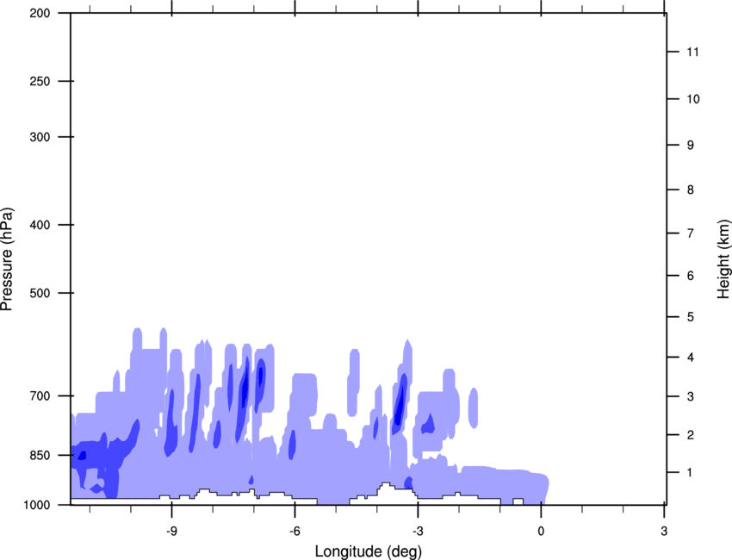The image size is (732, 560).
Task: Click the 4 km height label
Action: tap(691, 358)
